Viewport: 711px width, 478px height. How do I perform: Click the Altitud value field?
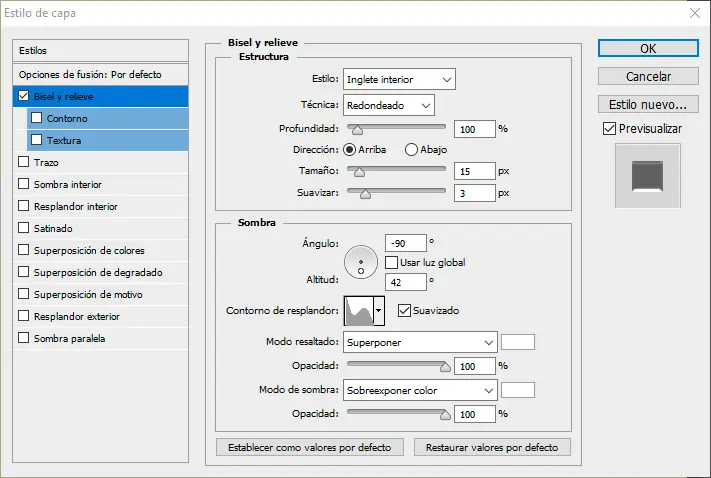[406, 282]
